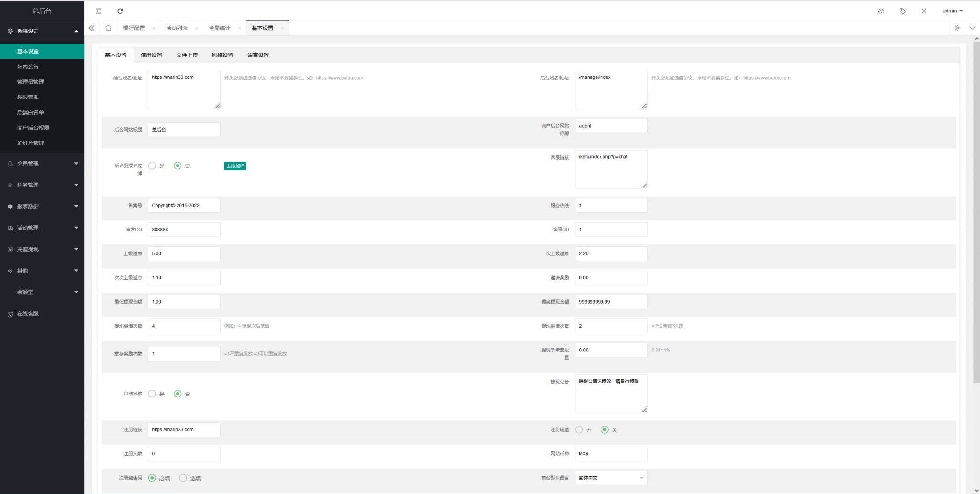Click the 最高提现金额 input field
The image size is (980, 494).
611,302
